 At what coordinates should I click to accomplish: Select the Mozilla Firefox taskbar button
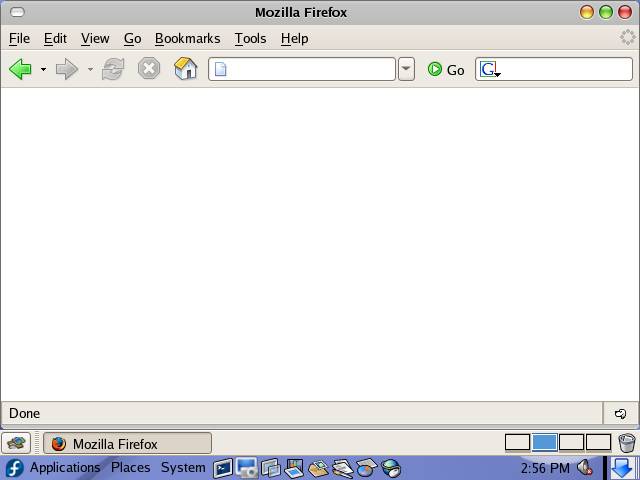[127, 443]
